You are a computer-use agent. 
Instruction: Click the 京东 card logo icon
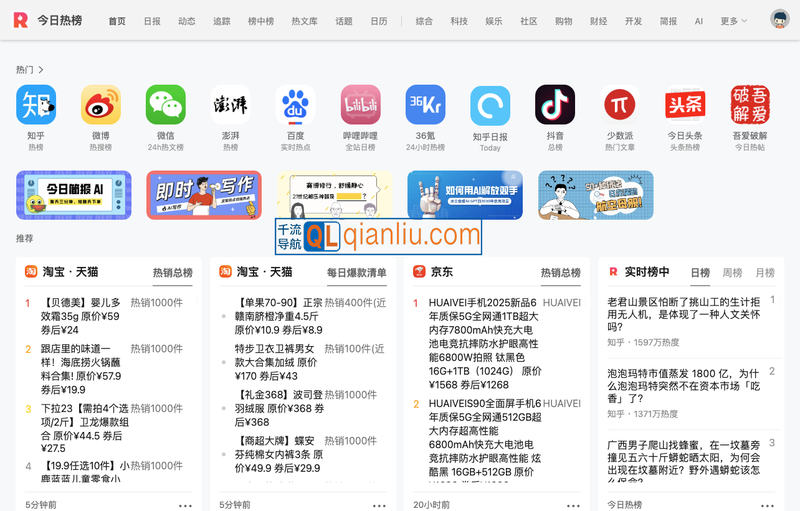pos(419,271)
